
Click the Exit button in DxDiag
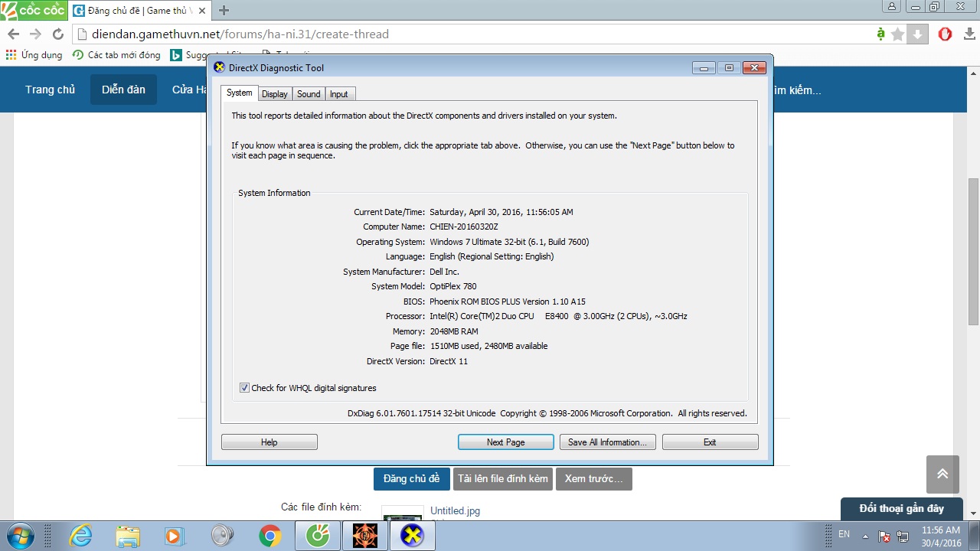(x=710, y=442)
